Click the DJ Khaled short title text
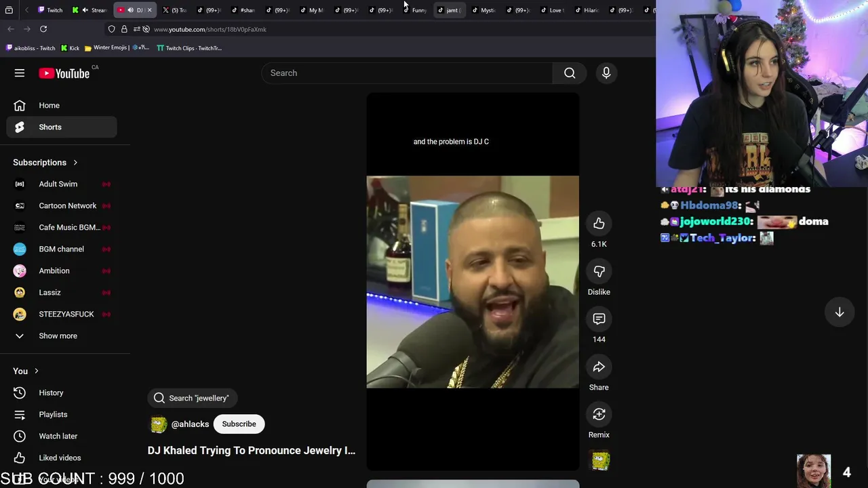Viewport: 868px width, 488px height. pyautogui.click(x=252, y=451)
